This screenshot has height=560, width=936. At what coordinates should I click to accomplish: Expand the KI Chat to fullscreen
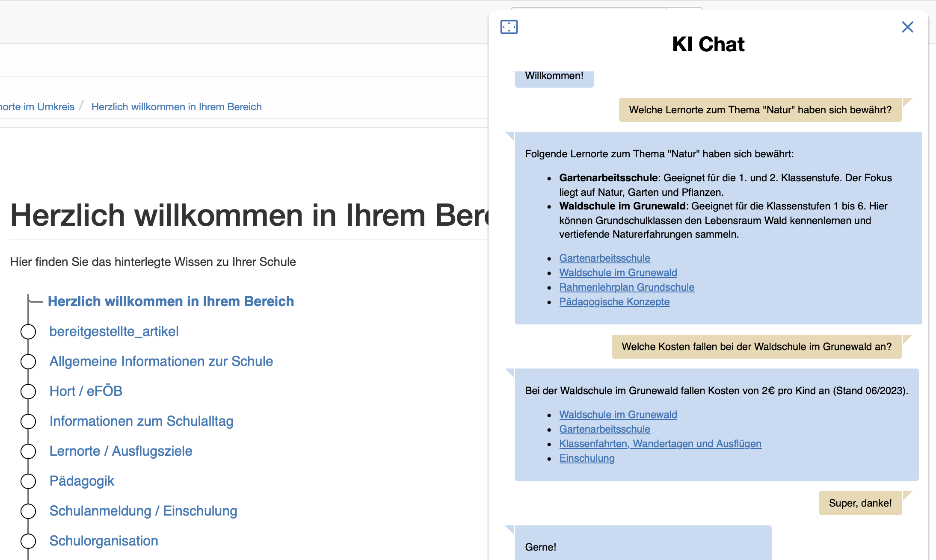(x=509, y=27)
